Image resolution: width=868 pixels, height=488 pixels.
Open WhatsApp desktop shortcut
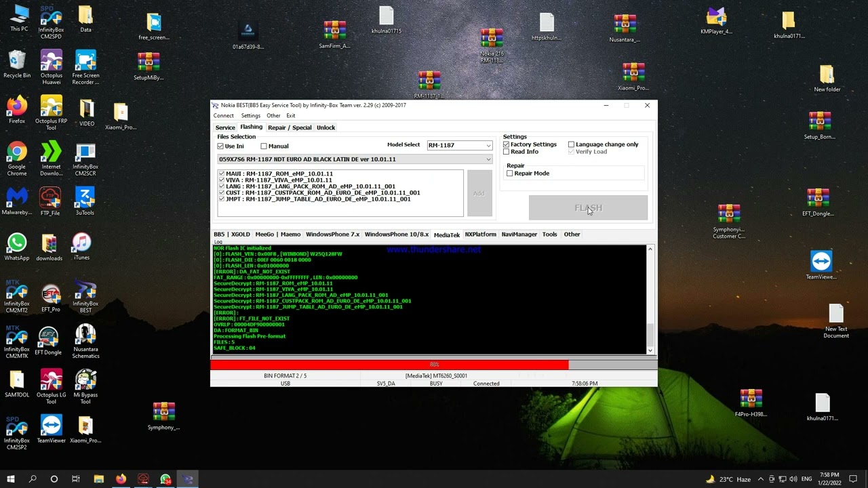(x=17, y=247)
